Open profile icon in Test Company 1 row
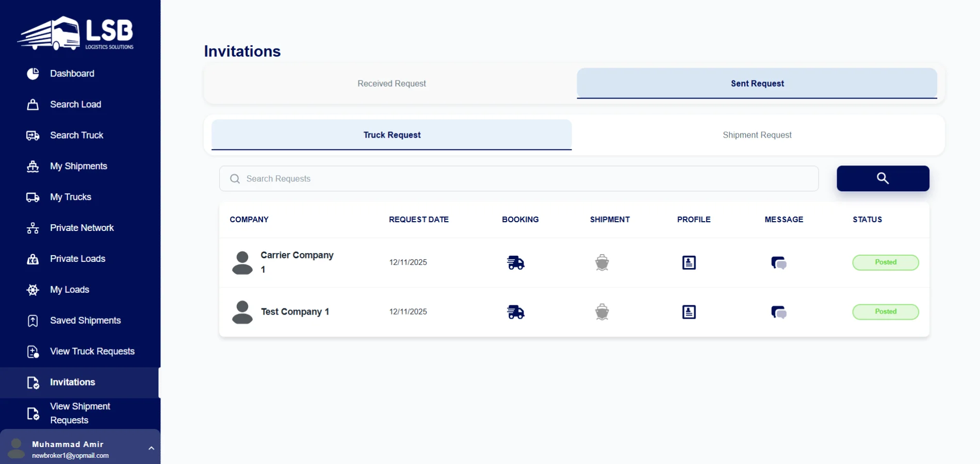This screenshot has width=980, height=464. pyautogui.click(x=689, y=312)
